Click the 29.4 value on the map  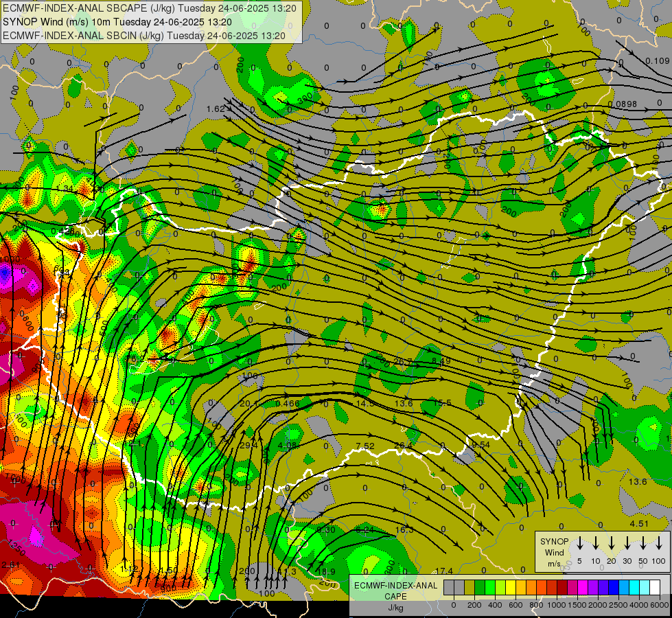click(x=248, y=445)
